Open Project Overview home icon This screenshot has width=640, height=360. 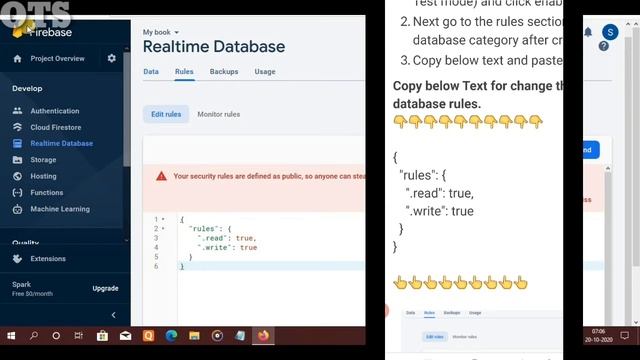pyautogui.click(x=17, y=59)
